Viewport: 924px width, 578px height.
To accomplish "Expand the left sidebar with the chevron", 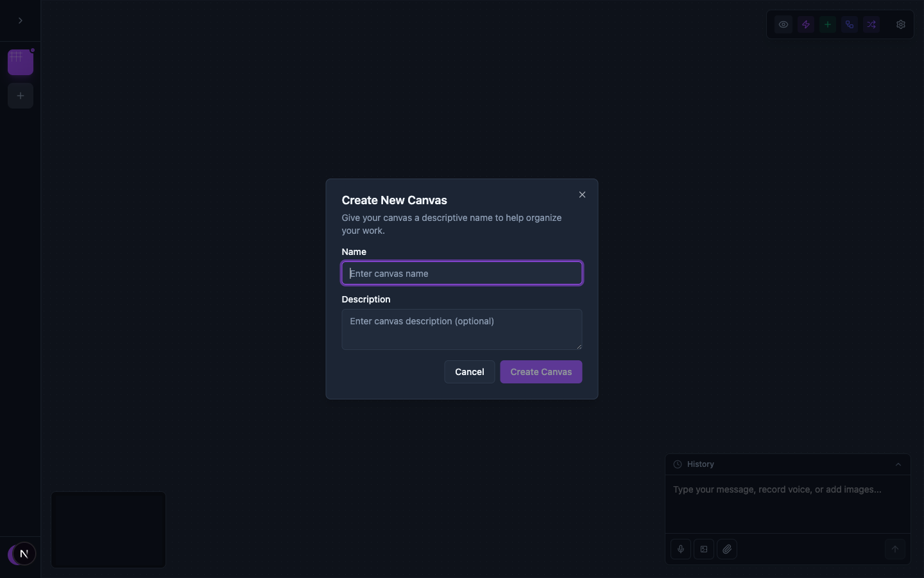I will 20,21.
